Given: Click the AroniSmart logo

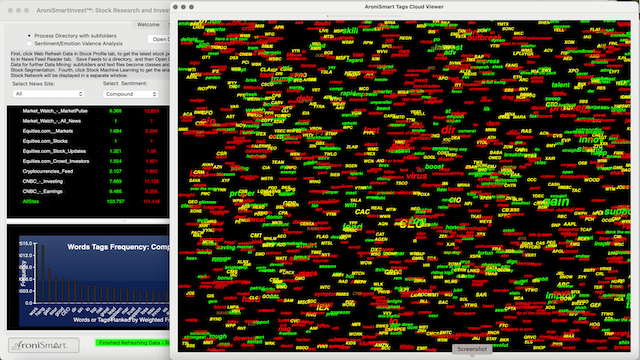Looking at the screenshot, I should tap(44, 345).
